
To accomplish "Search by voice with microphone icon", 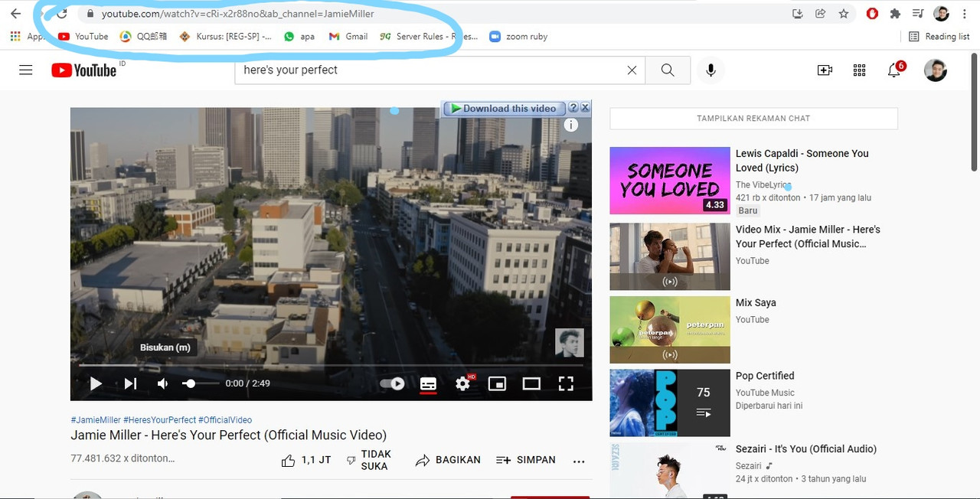I will (x=710, y=70).
